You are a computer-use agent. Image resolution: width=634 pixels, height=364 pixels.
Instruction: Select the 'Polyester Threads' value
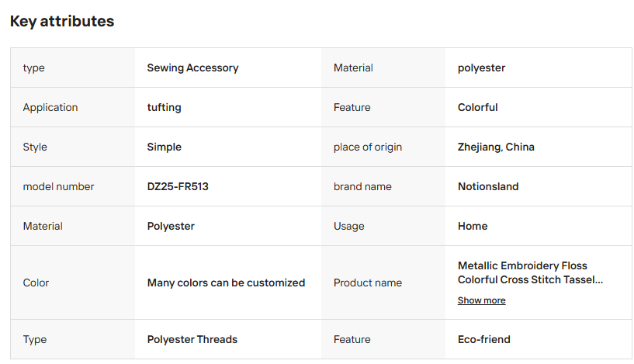tap(192, 340)
